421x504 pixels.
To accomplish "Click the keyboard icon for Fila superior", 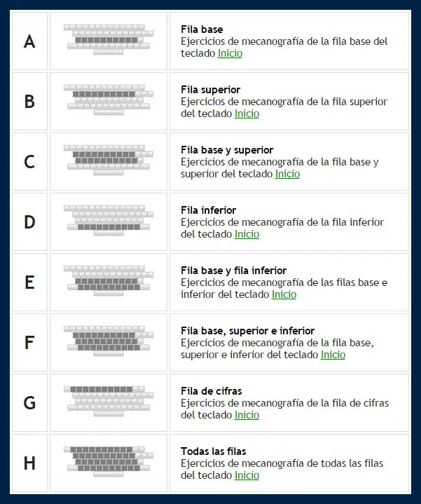I will [x=108, y=101].
